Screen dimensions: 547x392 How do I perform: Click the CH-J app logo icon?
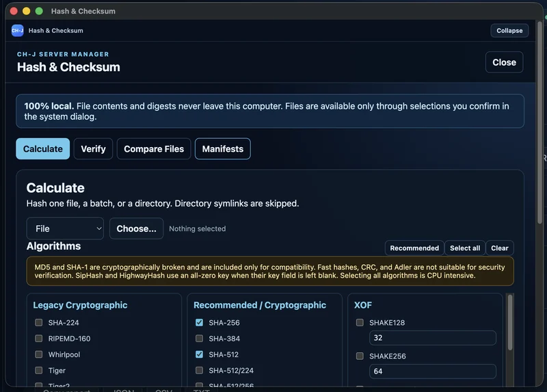tap(17, 30)
